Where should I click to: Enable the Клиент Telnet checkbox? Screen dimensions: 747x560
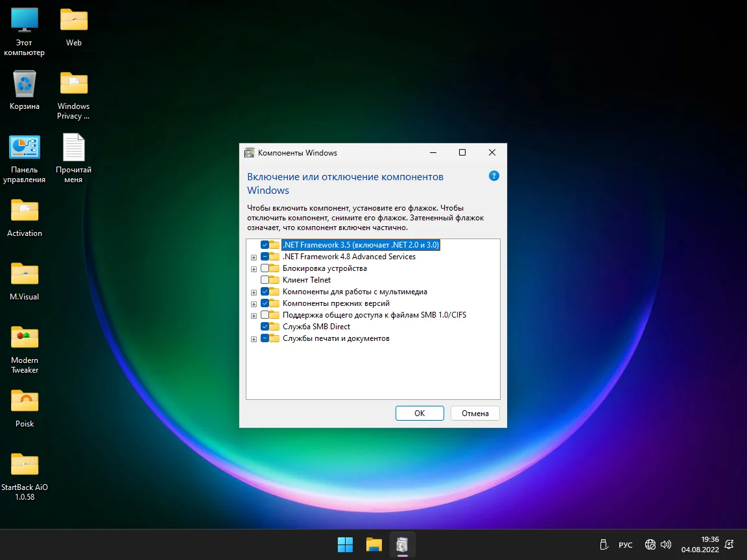tap(265, 280)
